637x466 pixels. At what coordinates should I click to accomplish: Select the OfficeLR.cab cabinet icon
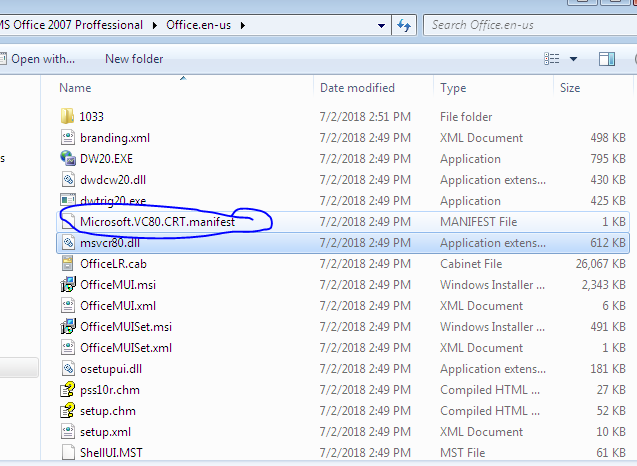67,264
